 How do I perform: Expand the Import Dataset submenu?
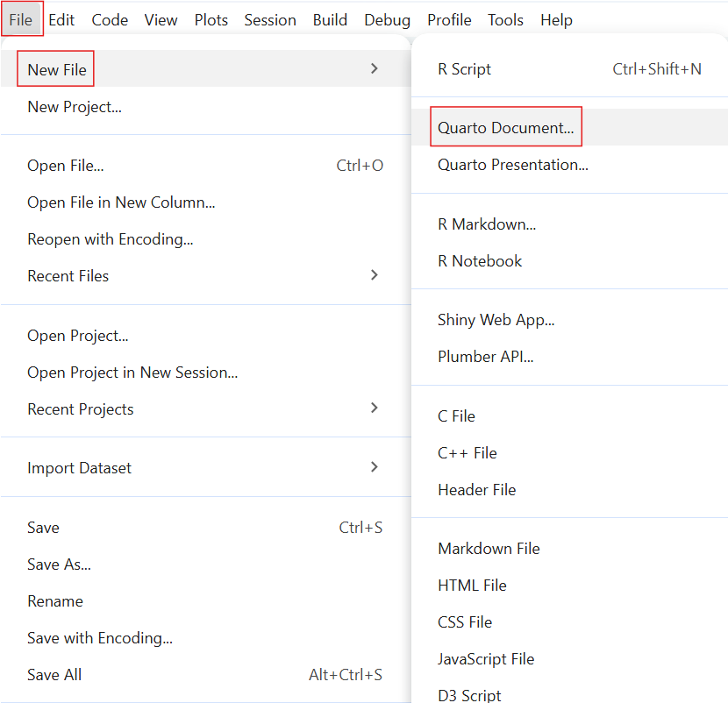(79, 467)
